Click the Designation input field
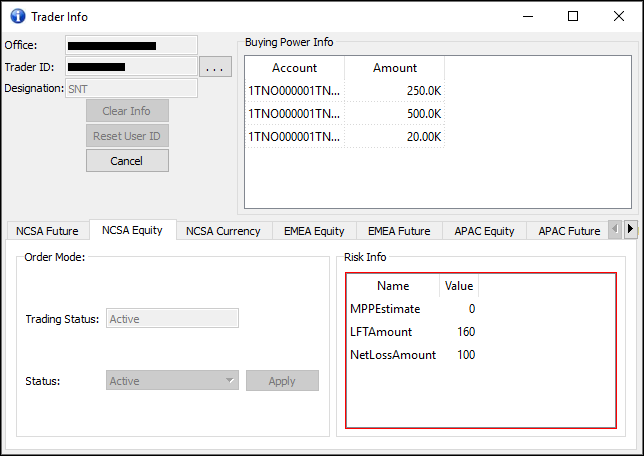 (x=131, y=88)
